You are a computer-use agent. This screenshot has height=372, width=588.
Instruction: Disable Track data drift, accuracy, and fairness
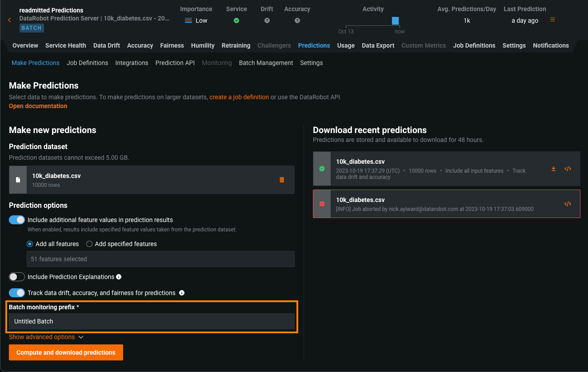(17, 293)
